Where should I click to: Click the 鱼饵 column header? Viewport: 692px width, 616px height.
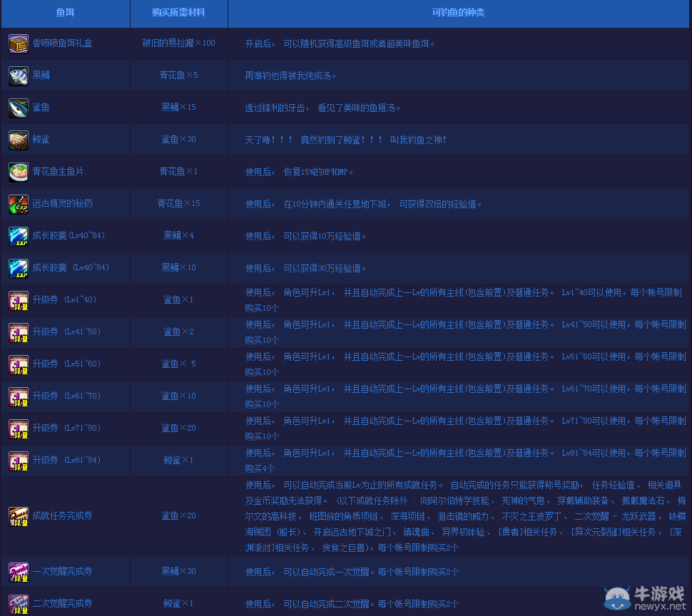[65, 13]
